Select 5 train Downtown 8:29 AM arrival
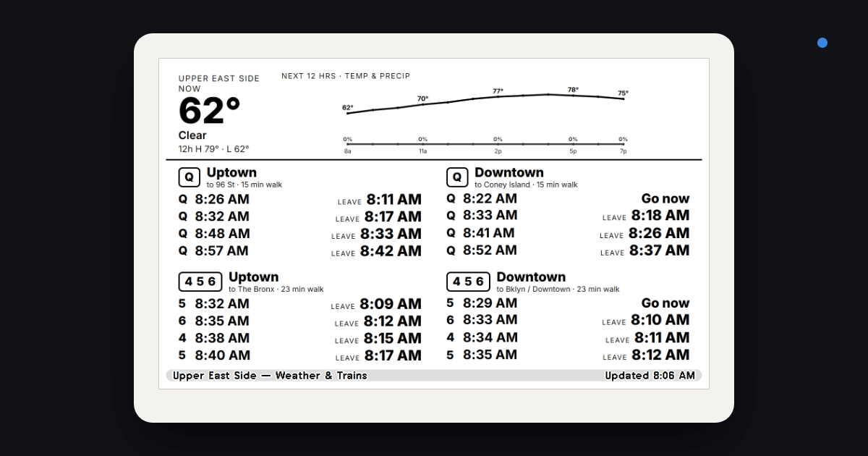The width and height of the screenshot is (868, 456). (490, 303)
